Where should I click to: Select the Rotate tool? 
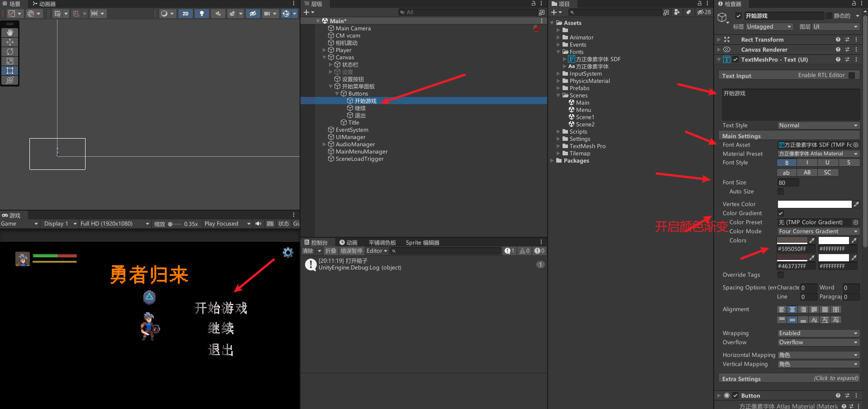10,51
